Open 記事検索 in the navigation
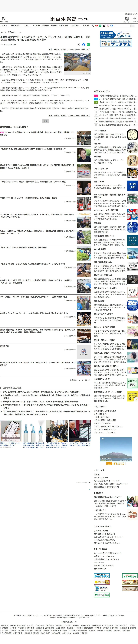This screenshot has width=138, height=644. [54, 26]
